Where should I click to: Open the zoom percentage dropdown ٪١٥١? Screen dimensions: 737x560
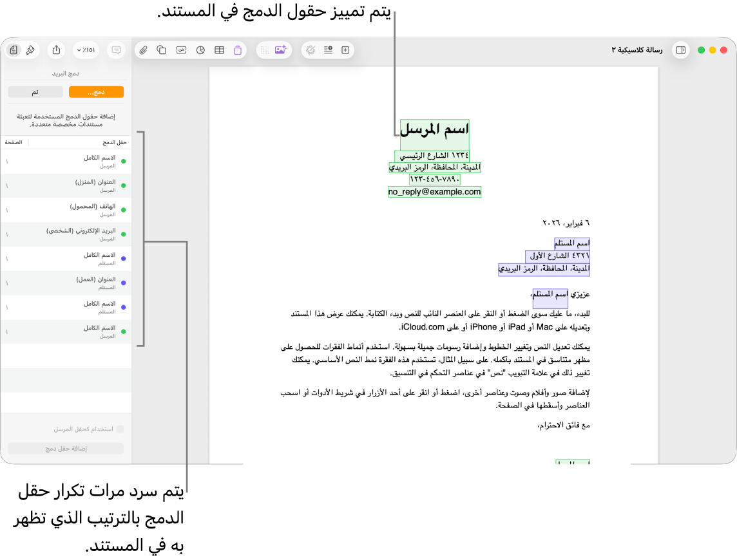tap(86, 50)
